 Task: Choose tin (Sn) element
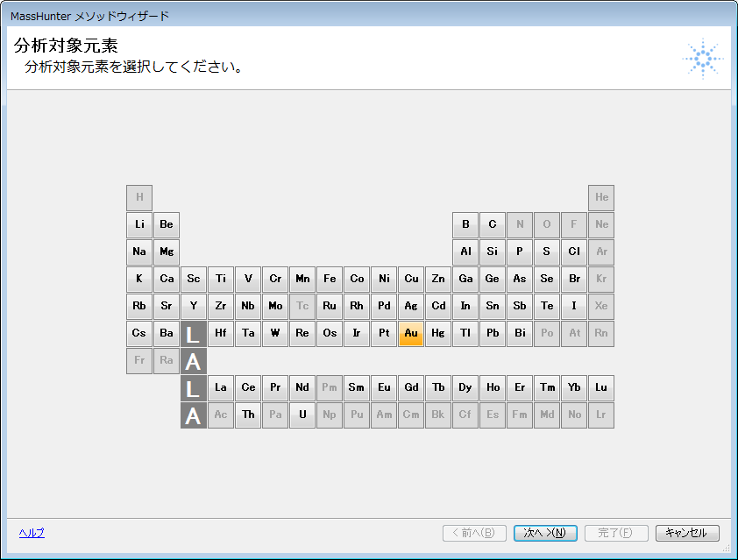[x=493, y=307]
